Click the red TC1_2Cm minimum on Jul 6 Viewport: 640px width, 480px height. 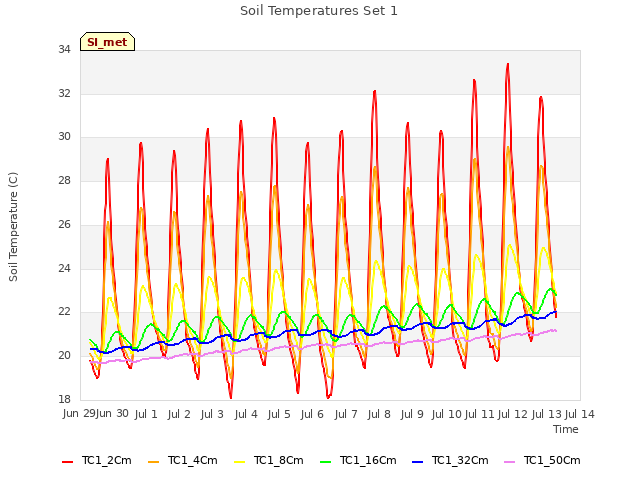click(328, 397)
